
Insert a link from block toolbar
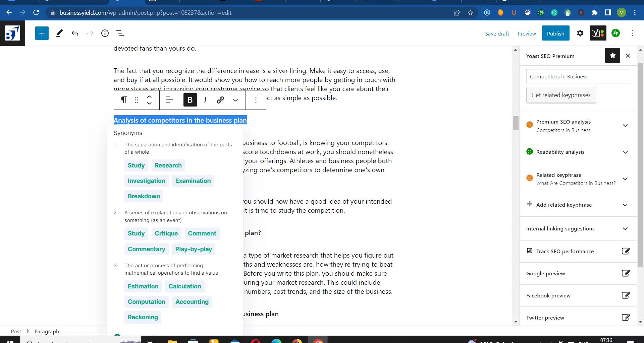[220, 100]
